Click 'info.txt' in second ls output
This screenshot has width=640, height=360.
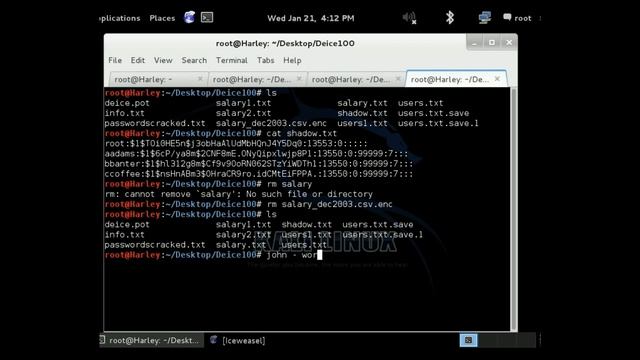(x=124, y=235)
